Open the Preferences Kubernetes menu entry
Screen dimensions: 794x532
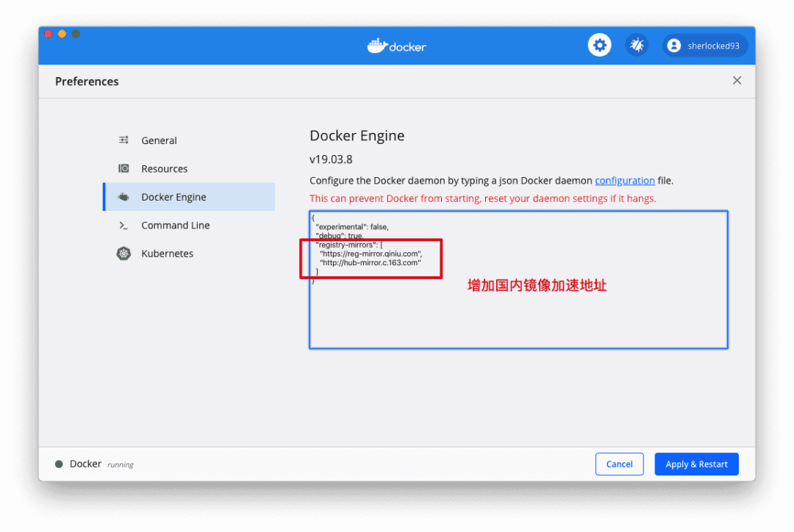pos(167,253)
